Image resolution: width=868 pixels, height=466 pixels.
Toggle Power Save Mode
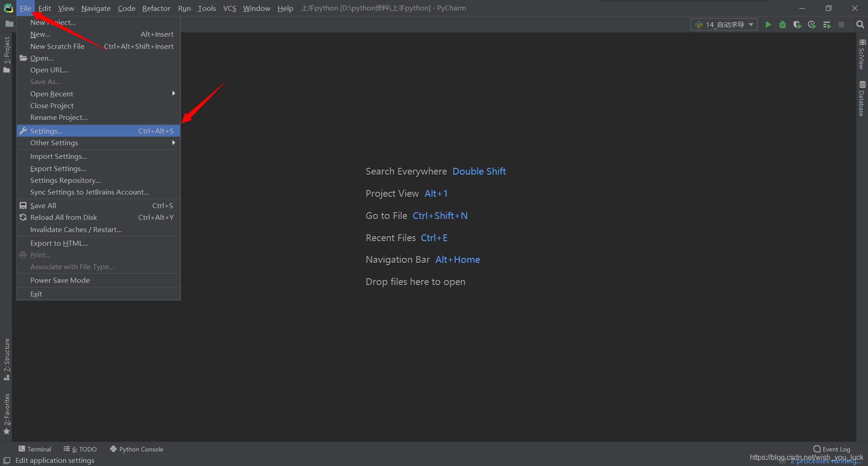click(60, 281)
